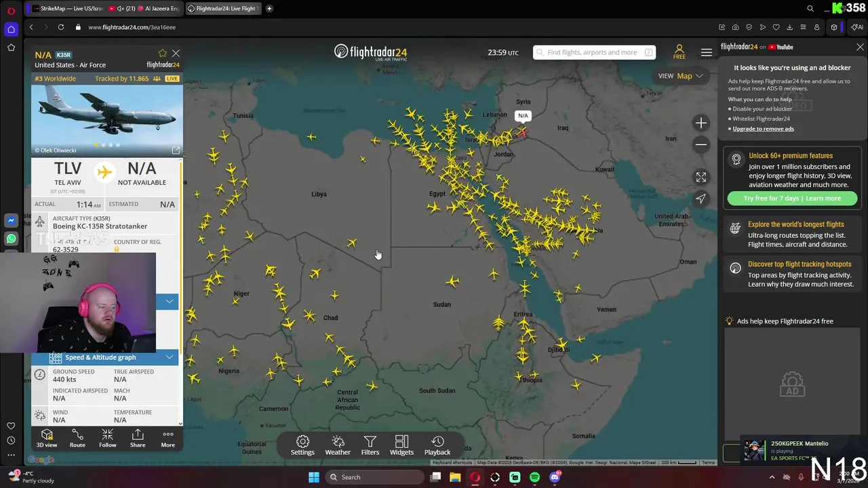Close the right sidebar panel

860,47
